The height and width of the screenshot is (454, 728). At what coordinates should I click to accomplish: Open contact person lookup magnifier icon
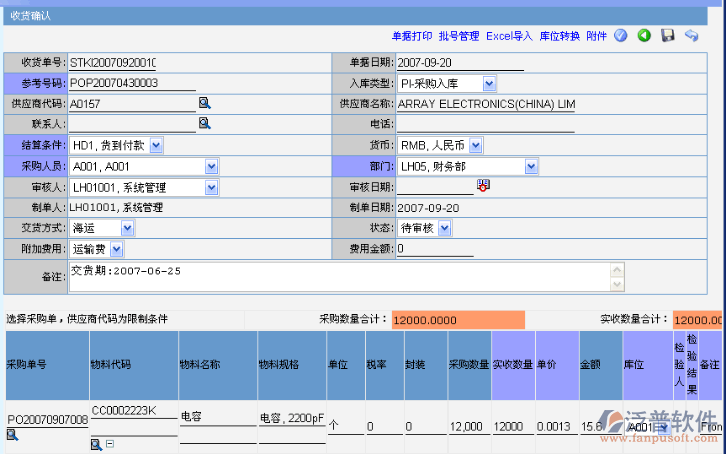tap(204, 124)
